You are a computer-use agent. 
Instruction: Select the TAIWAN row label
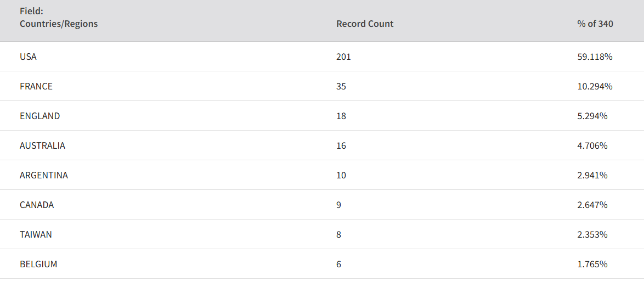(x=36, y=234)
